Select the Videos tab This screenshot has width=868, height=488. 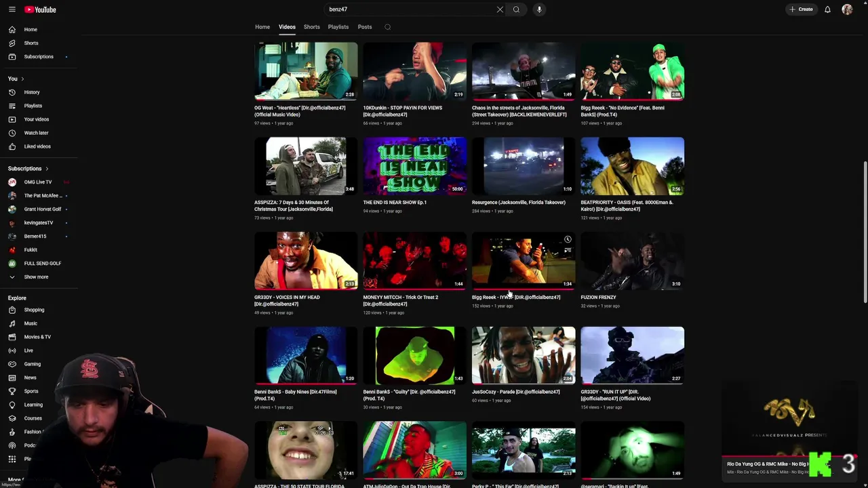287,27
